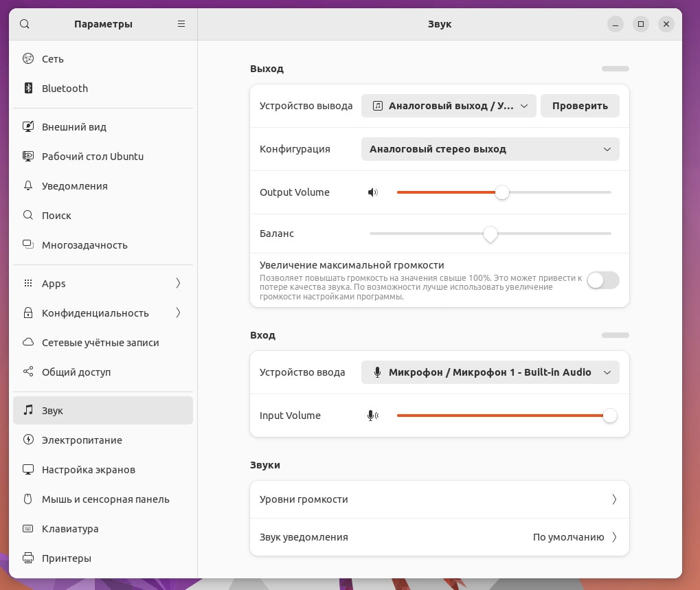Click the search icon in Settings header
Viewport: 700px width, 590px height.
point(25,24)
